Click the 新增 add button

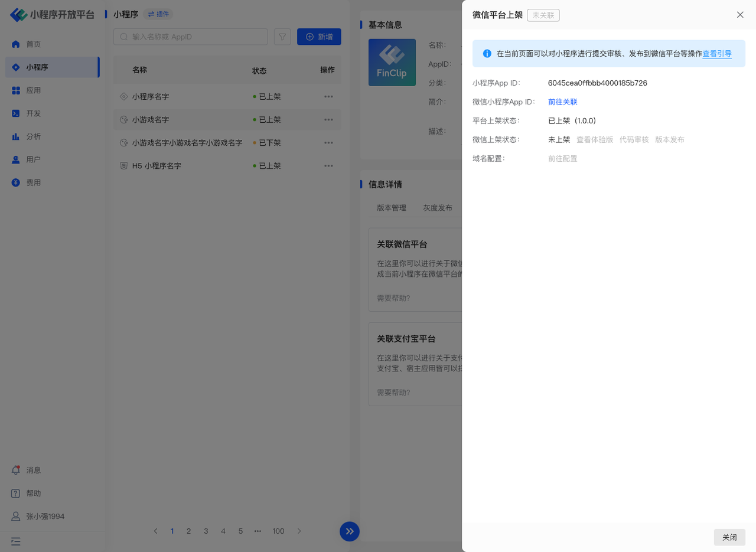319,37
